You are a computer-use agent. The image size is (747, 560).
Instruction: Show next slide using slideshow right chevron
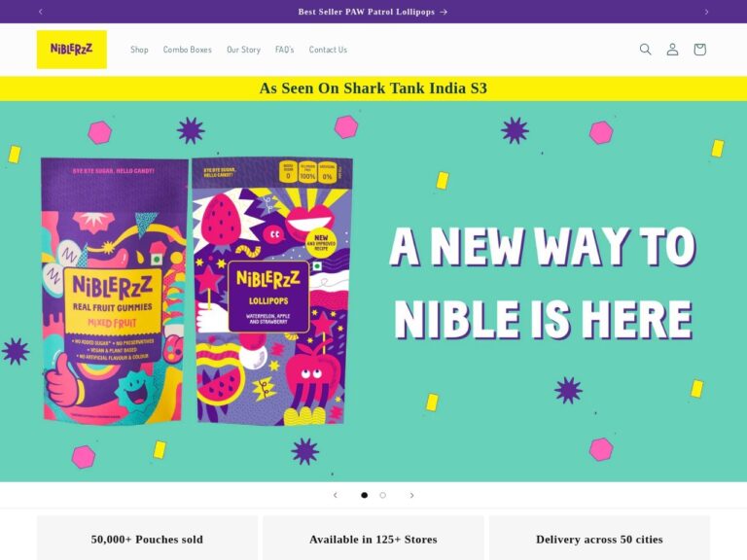pyautogui.click(x=411, y=495)
